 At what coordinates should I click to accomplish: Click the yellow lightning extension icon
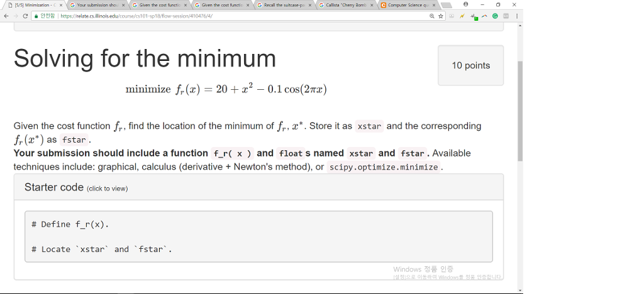[462, 16]
